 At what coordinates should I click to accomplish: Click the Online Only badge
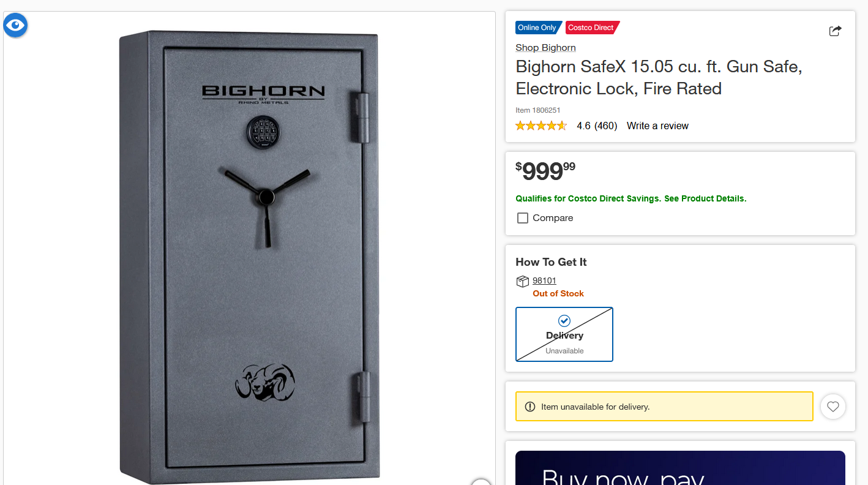coord(538,28)
